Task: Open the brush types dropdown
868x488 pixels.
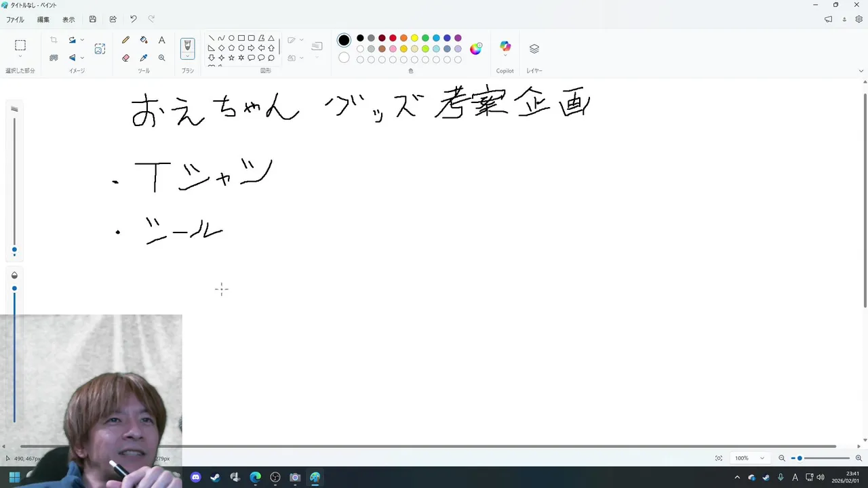Action: (188, 56)
